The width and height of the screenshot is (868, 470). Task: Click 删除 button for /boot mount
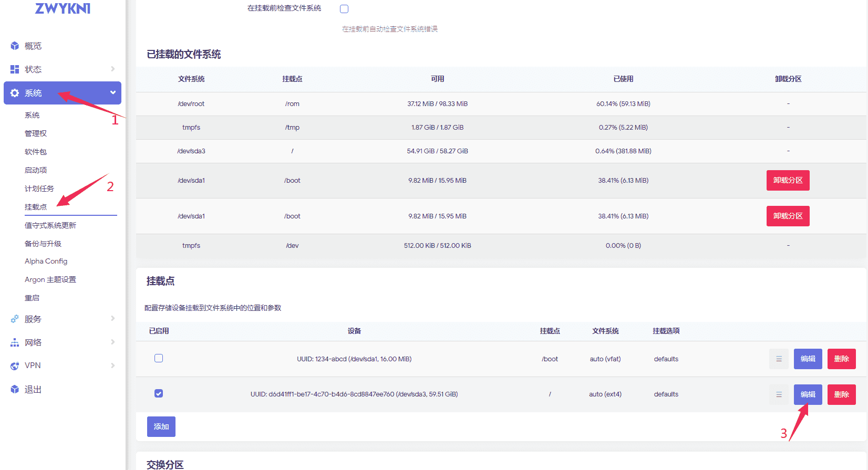(x=842, y=359)
